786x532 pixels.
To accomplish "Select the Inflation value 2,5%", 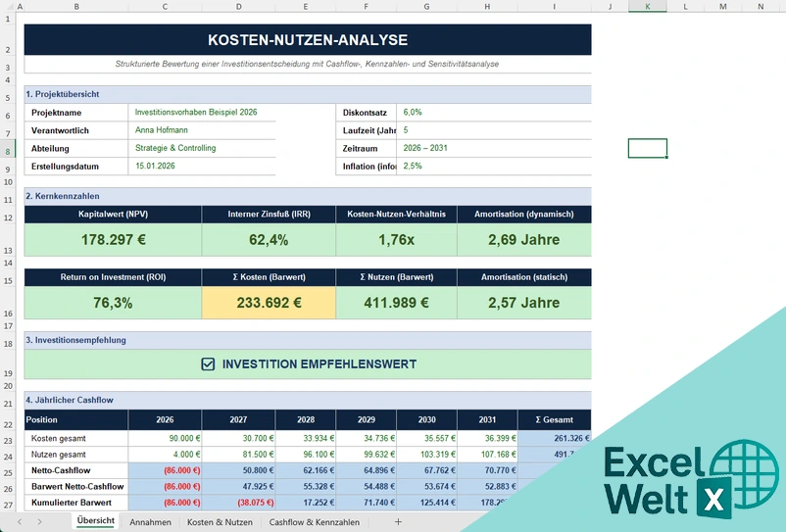I will click(x=494, y=167).
